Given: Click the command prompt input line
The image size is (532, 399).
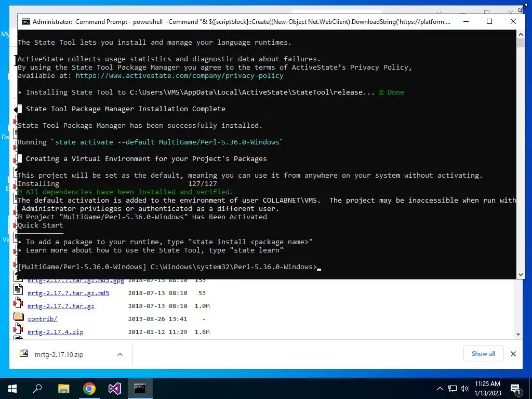Looking at the screenshot, I should point(169,267).
